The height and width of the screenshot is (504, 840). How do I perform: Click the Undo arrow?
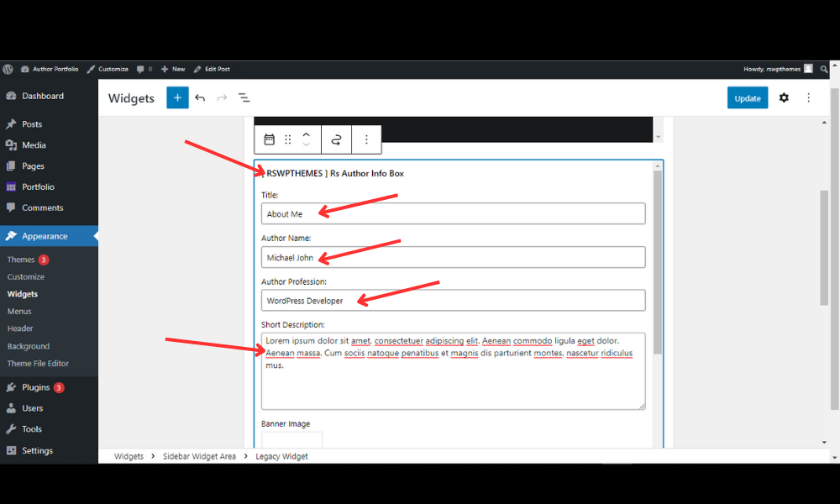[x=201, y=97]
